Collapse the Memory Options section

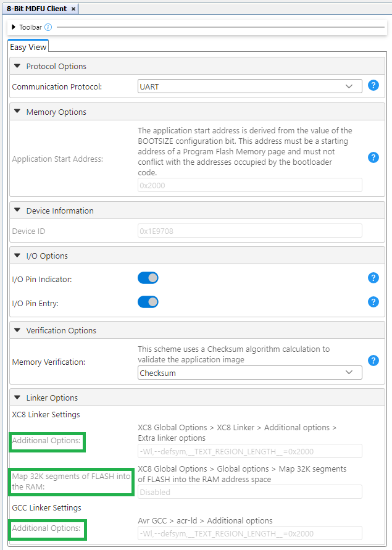[x=17, y=112]
